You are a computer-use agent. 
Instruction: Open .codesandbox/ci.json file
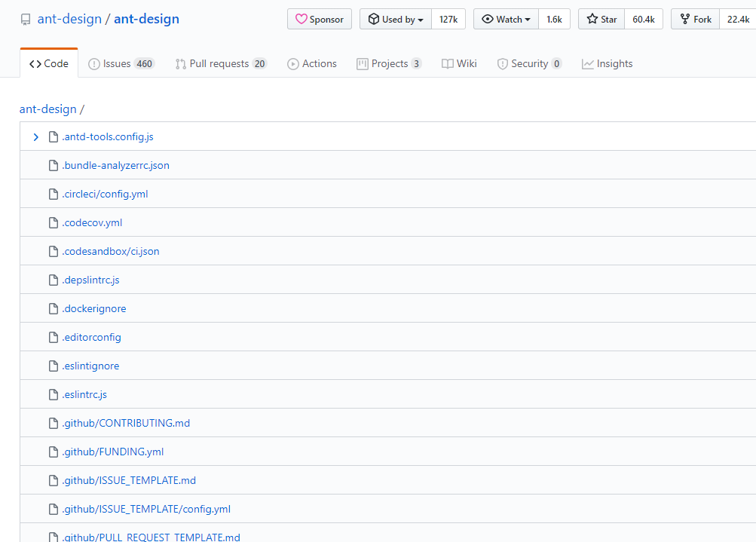click(110, 251)
